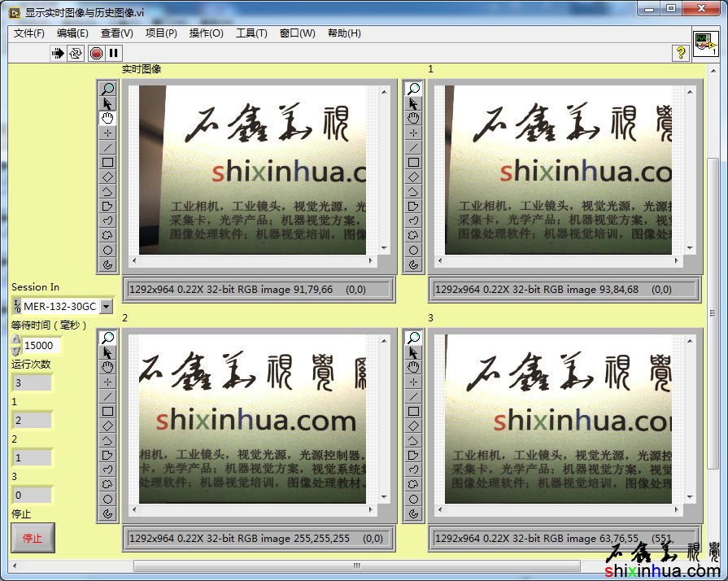Select the Oval tool in image 3's palette
Viewport: 728px width, 581px height.
coord(413,499)
